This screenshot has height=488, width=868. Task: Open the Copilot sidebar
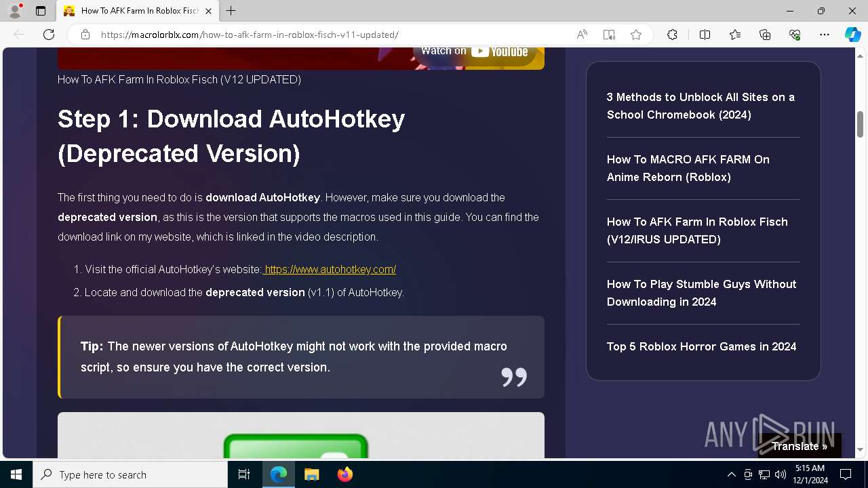click(852, 35)
